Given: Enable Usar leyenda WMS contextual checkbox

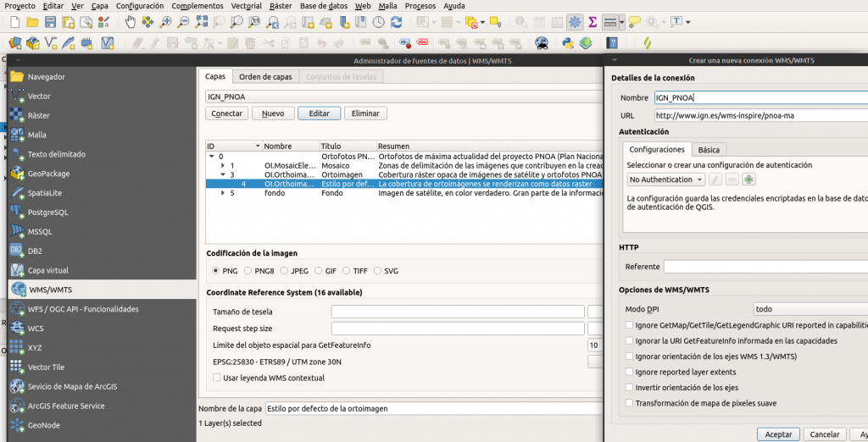Looking at the screenshot, I should click(216, 378).
